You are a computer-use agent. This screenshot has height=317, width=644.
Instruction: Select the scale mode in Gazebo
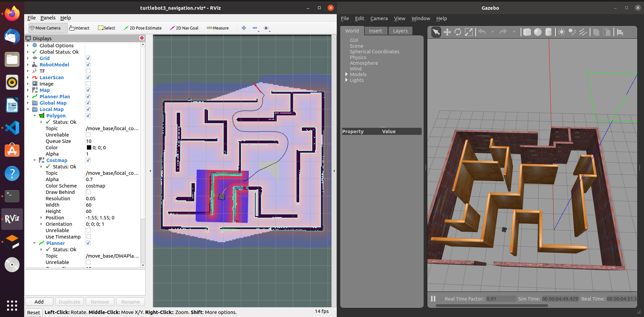(469, 32)
